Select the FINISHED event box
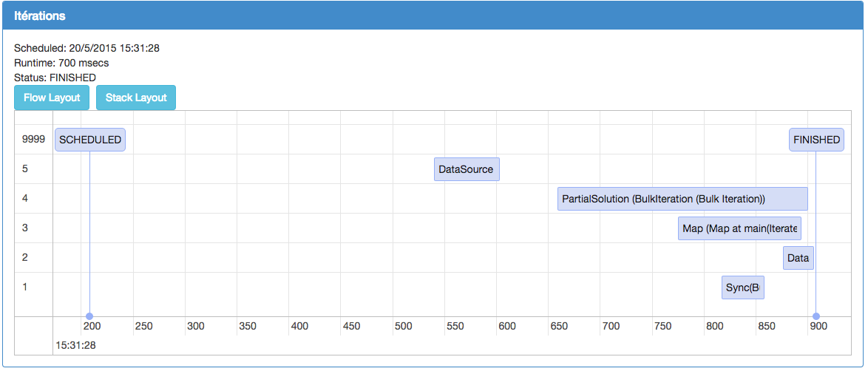The height and width of the screenshot is (371, 868). click(x=816, y=140)
